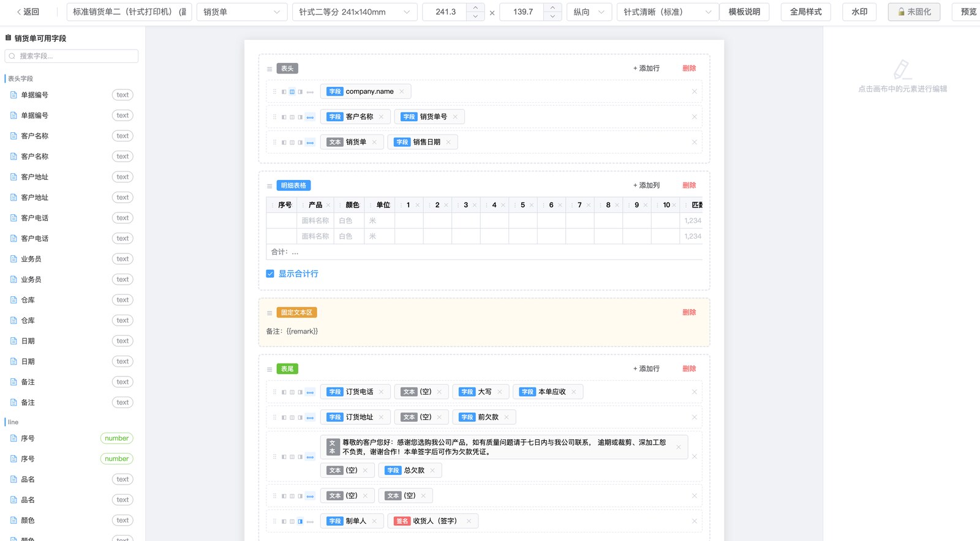The image size is (980, 541).
Task: Click 添加行 in the 表尾 section
Action: click(646, 369)
